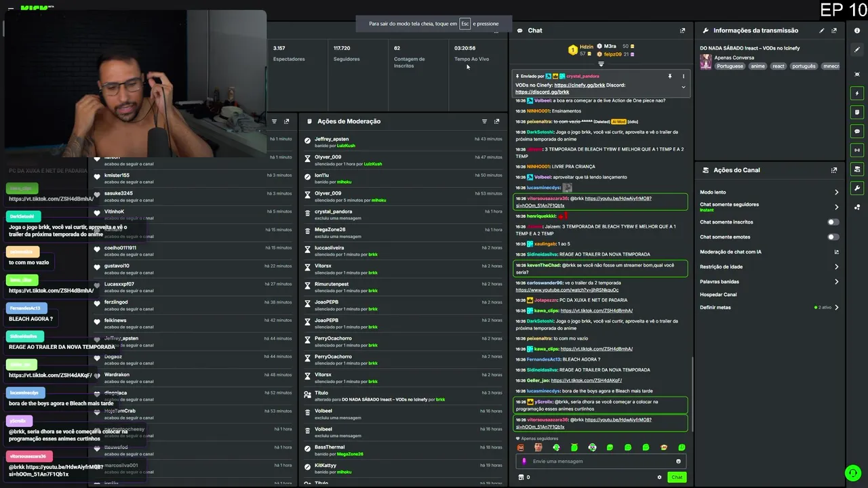Expand Definir metas options
Image resolution: width=868 pixels, height=488 pixels.
836,308
